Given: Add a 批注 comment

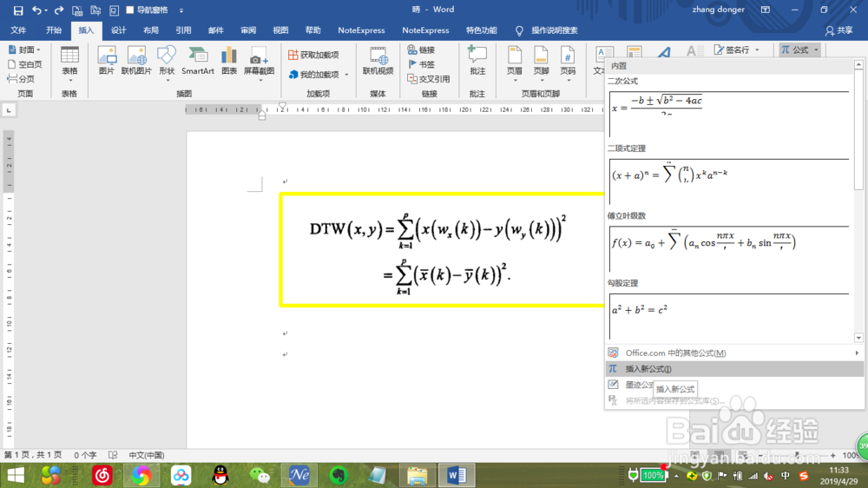Looking at the screenshot, I should click(477, 61).
